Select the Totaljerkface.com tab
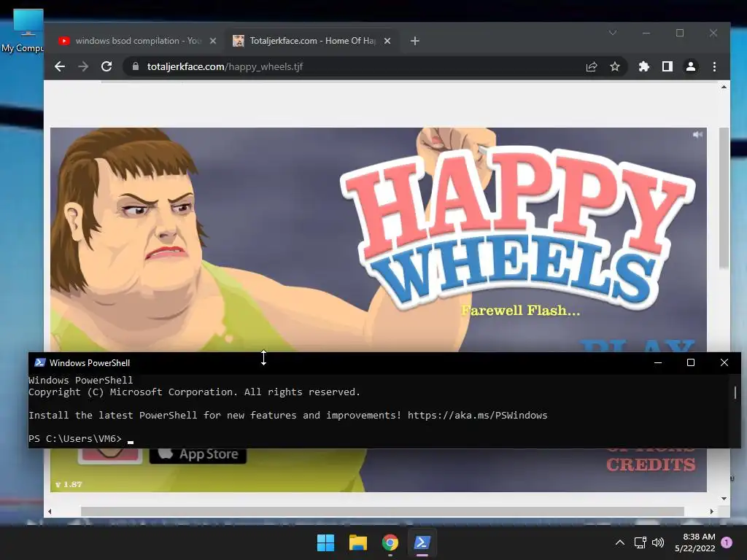 pyautogui.click(x=312, y=41)
